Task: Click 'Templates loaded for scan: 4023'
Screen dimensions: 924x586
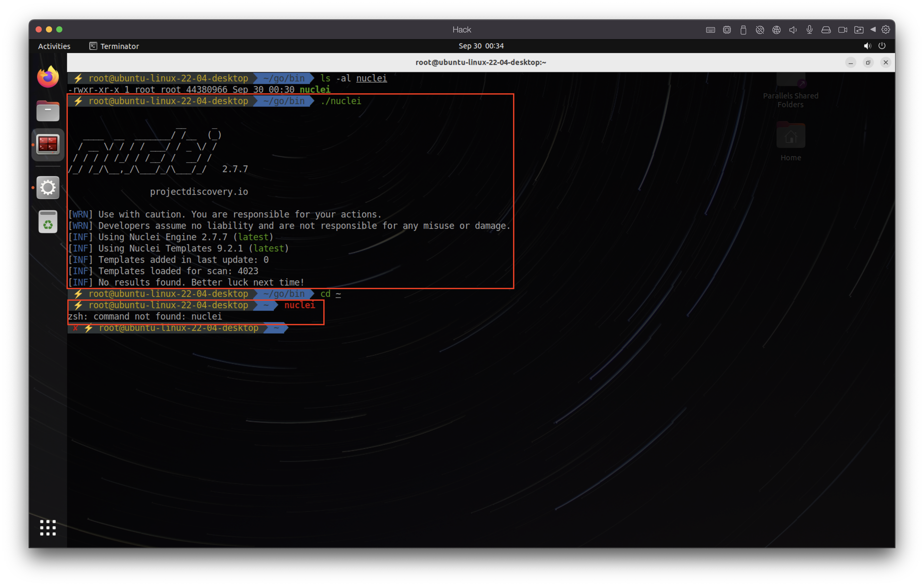Action: click(x=163, y=271)
